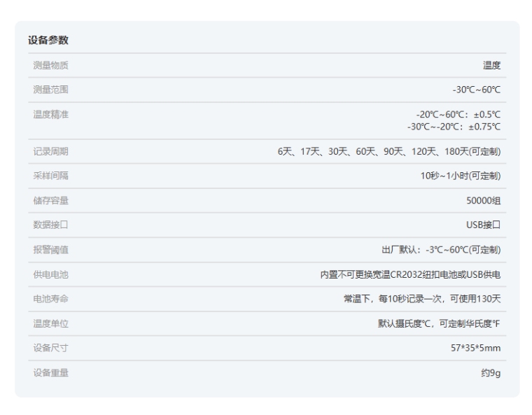Click the 采样间隔 label

pos(50,176)
